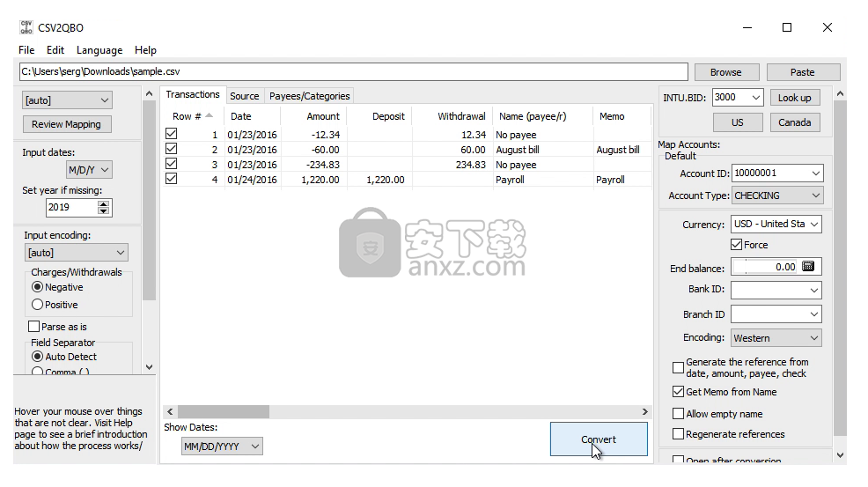Enable Generate the reference from date option
Screen dimensions: 868x487
678,367
